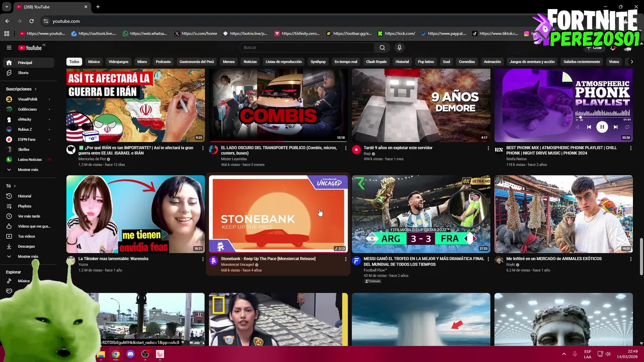The image size is (644, 362).
Task: Select the Clash Royale filter chip
Action: [x=376, y=62]
